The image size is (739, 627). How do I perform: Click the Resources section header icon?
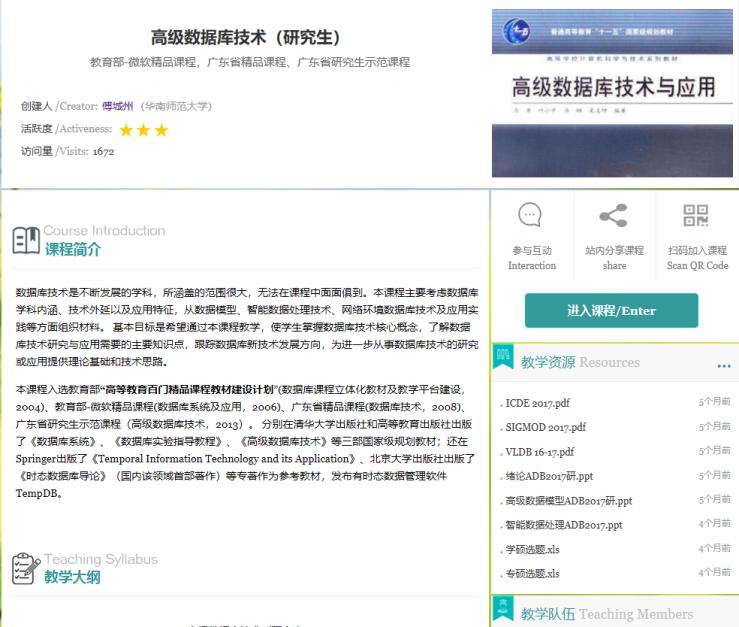pos(504,361)
